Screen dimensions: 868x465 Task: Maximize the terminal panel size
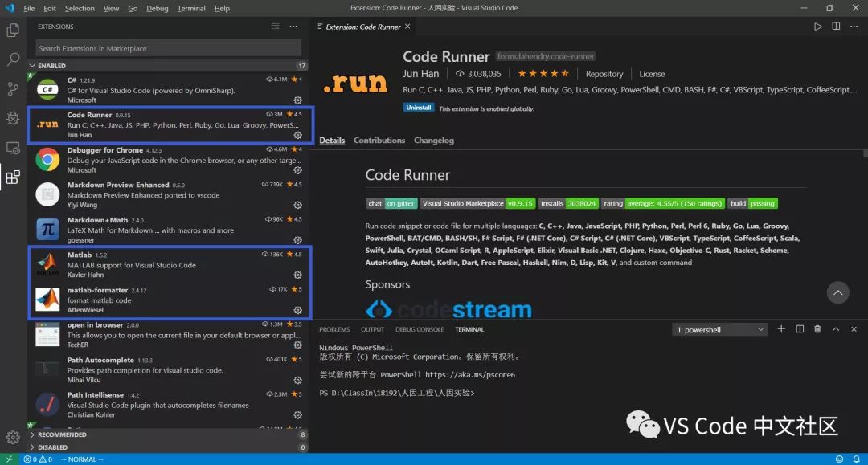836,329
